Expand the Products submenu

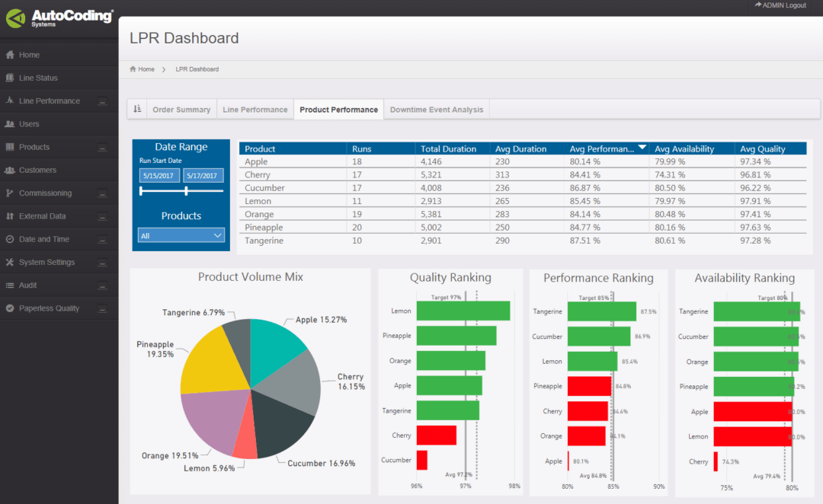[x=102, y=148]
